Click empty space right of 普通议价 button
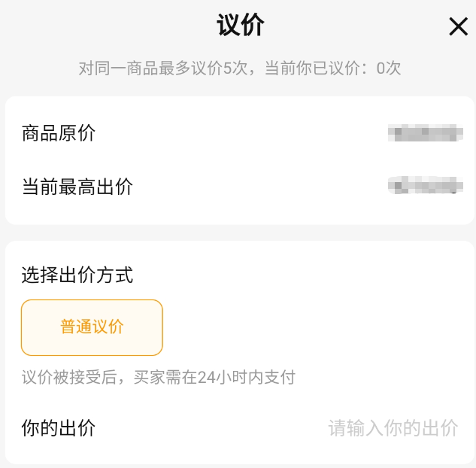The image size is (476, 468). tap(316, 327)
